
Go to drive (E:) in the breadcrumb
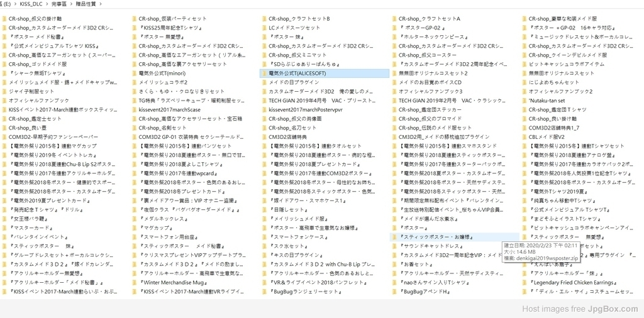click(x=6, y=4)
